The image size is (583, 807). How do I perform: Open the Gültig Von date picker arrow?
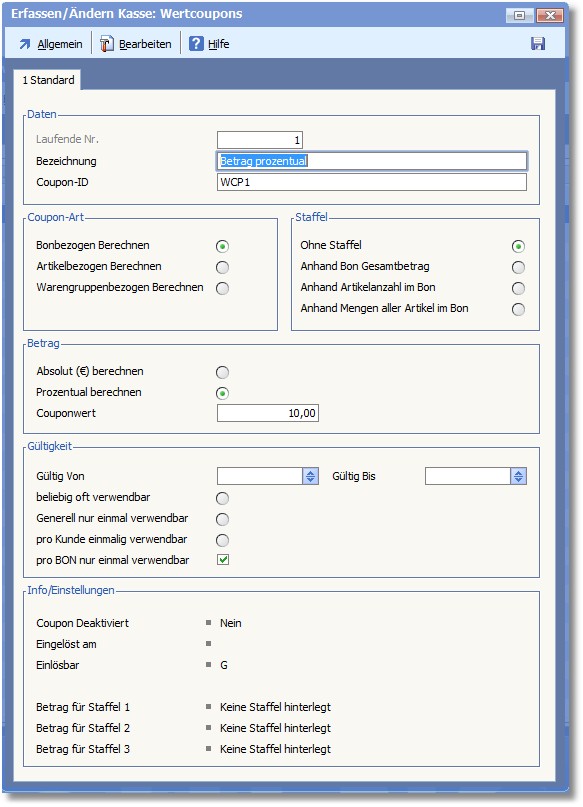(310, 477)
